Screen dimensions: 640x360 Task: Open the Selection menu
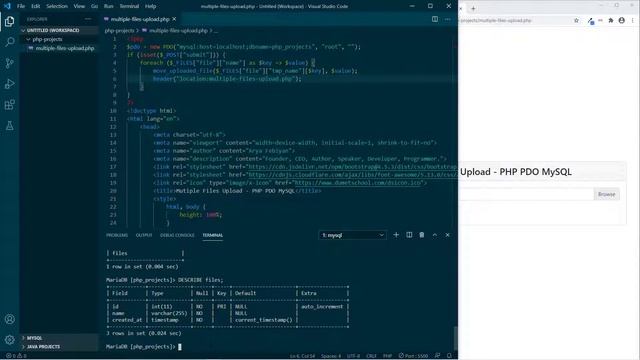[57, 6]
